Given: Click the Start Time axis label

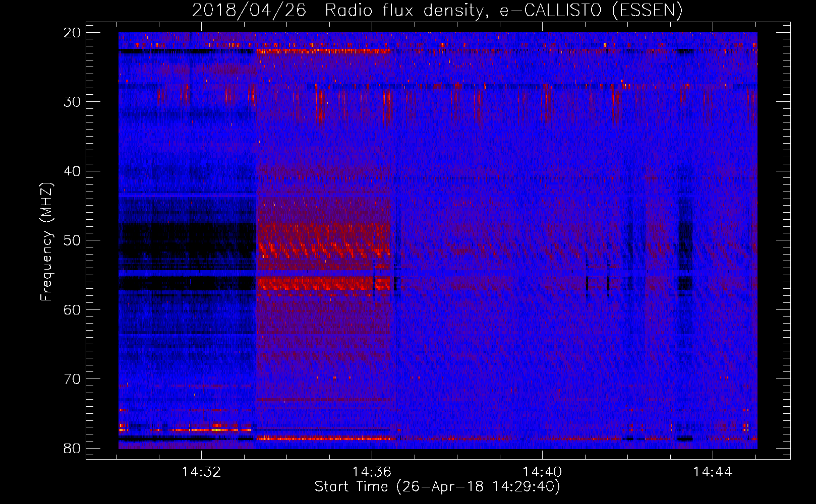Looking at the screenshot, I should point(437,487).
